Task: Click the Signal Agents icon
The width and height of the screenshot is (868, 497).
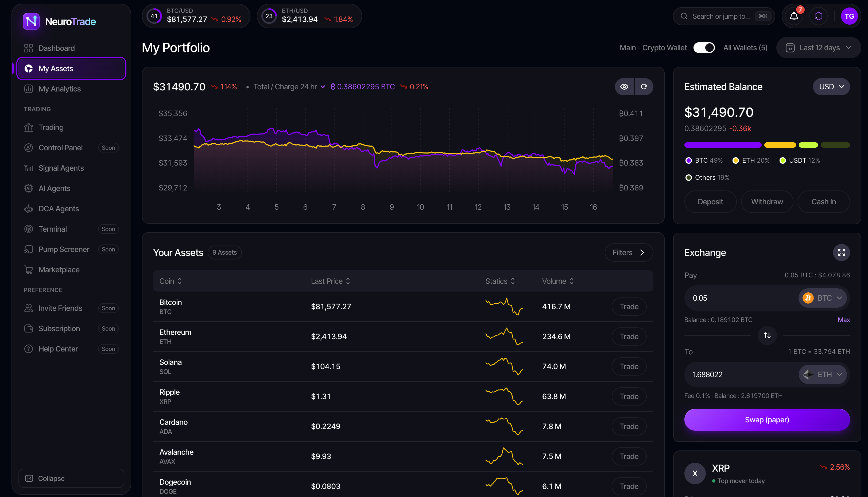Action: [x=29, y=168]
